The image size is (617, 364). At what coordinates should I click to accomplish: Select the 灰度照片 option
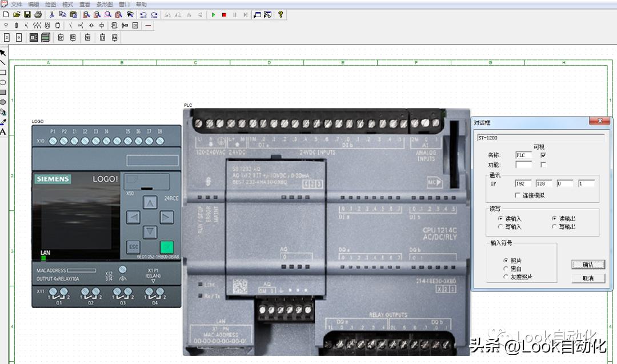coord(506,276)
